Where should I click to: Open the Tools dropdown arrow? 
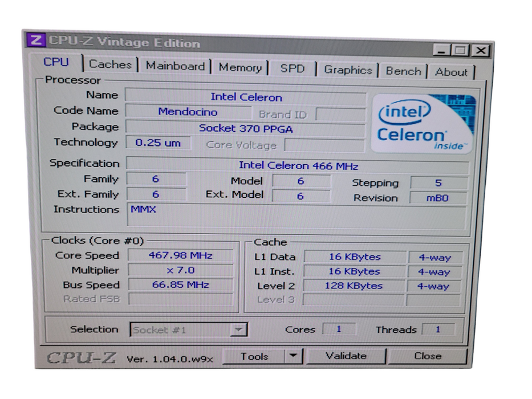pos(293,356)
